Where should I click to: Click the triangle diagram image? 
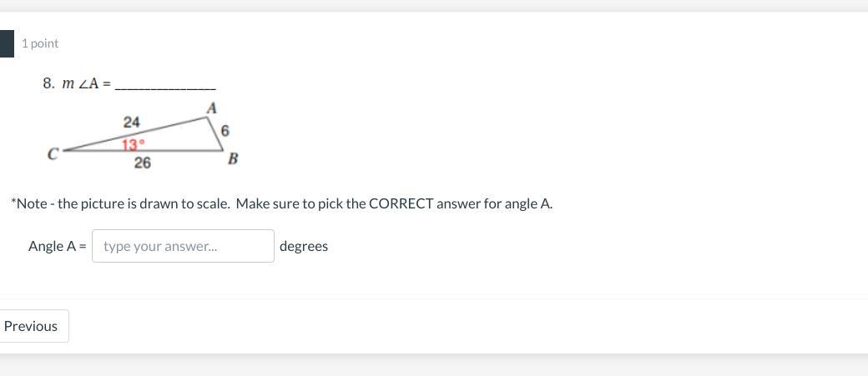(x=144, y=135)
